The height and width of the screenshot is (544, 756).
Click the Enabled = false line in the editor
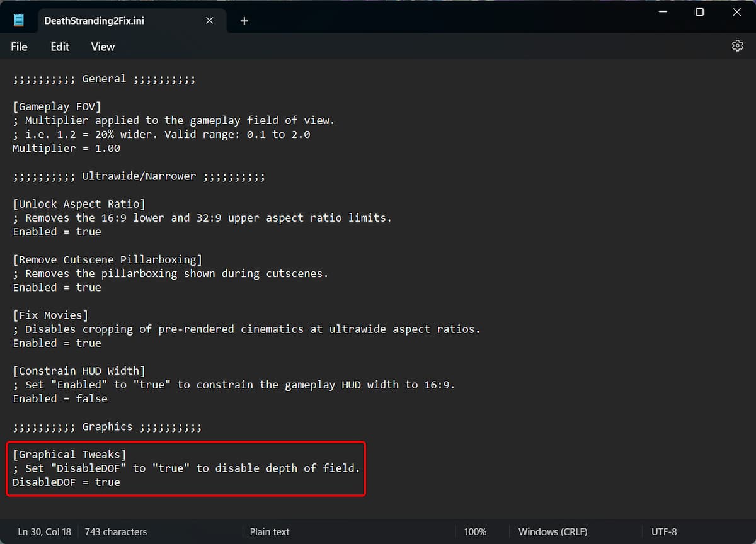click(60, 399)
